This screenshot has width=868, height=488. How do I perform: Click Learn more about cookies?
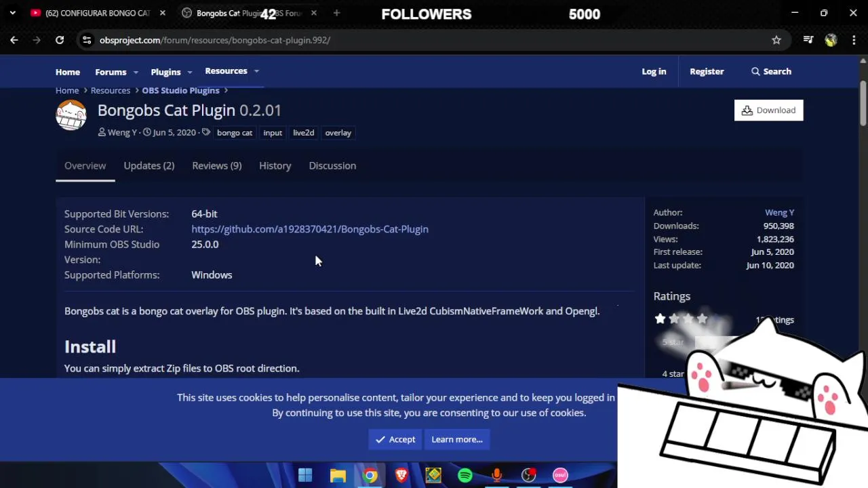[457, 439]
